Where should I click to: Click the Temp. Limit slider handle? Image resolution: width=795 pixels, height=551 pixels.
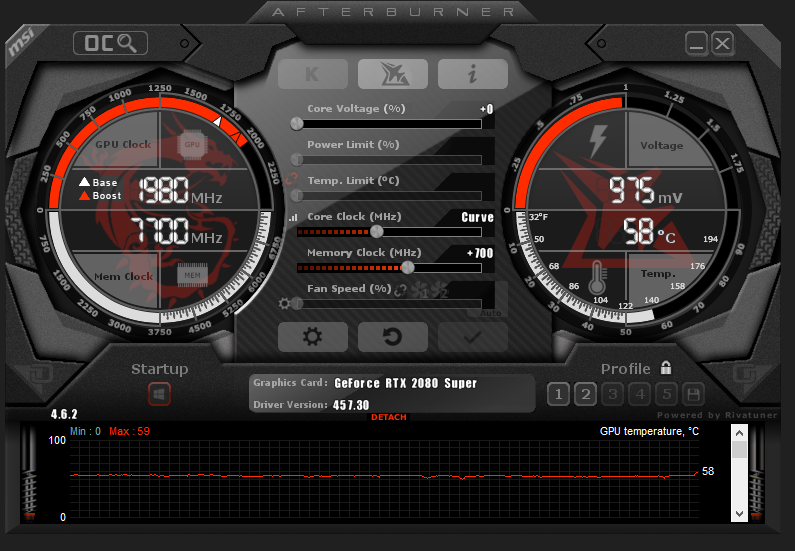[x=297, y=196]
